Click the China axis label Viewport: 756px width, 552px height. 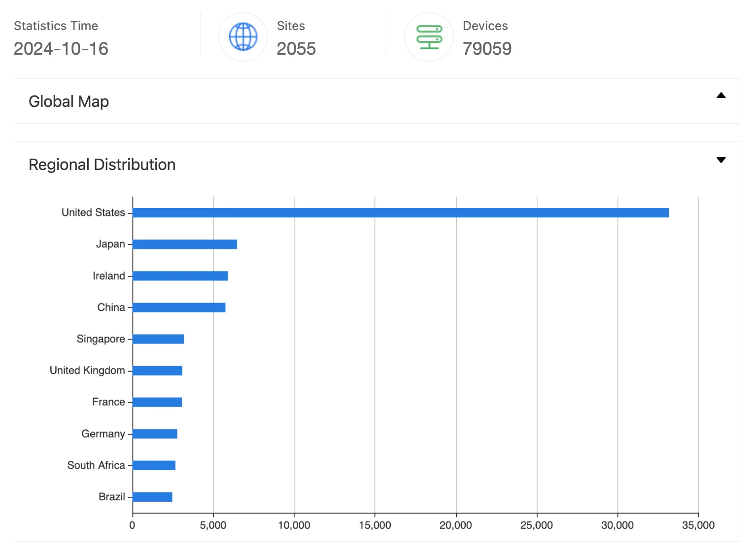111,307
